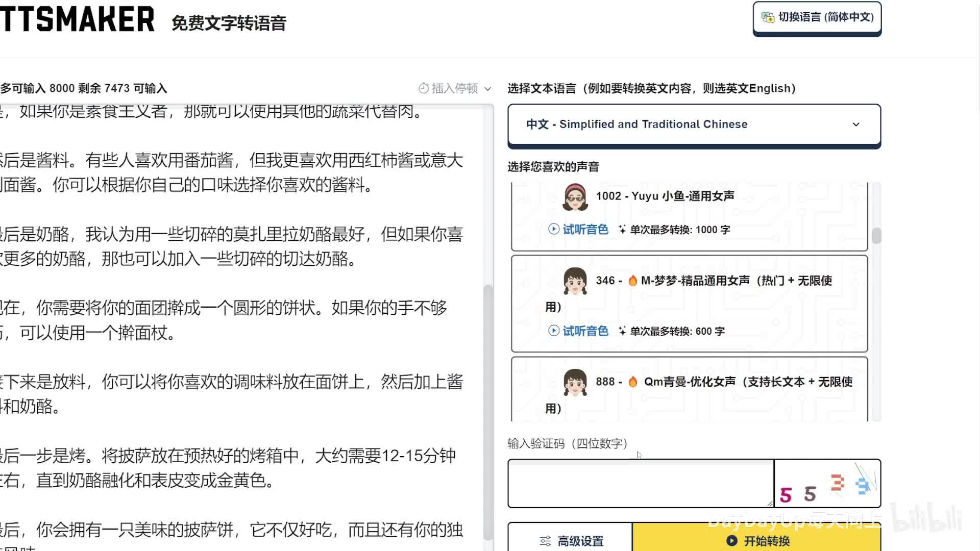Image resolution: width=980 pixels, height=551 pixels.
Task: Click the TTSMAKER logo
Action: pyautogui.click(x=78, y=19)
